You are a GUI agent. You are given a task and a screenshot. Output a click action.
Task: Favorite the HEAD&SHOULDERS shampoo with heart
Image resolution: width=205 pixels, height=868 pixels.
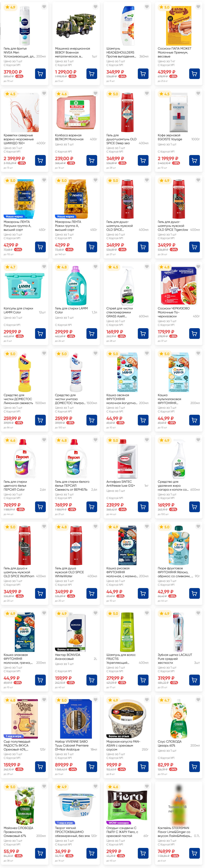point(147,7)
